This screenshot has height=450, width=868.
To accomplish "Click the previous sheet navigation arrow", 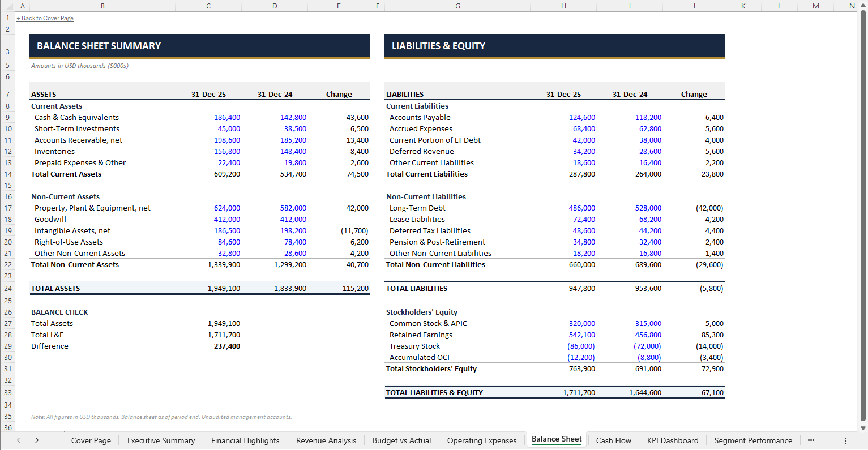I will 18,440.
